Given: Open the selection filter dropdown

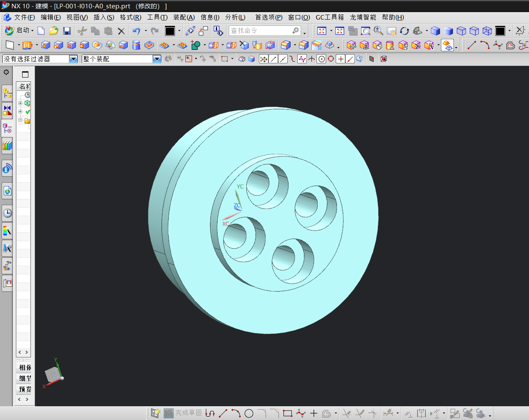Looking at the screenshot, I should [73, 59].
